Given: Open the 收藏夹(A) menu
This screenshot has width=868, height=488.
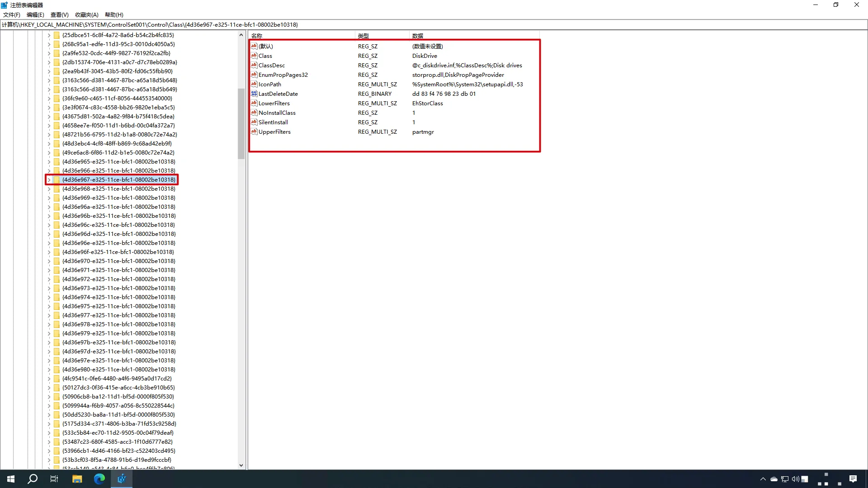Looking at the screenshot, I should pyautogui.click(x=86, y=14).
